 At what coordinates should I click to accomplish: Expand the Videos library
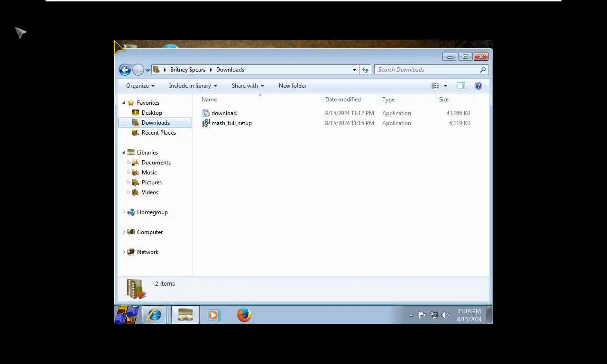[129, 192]
